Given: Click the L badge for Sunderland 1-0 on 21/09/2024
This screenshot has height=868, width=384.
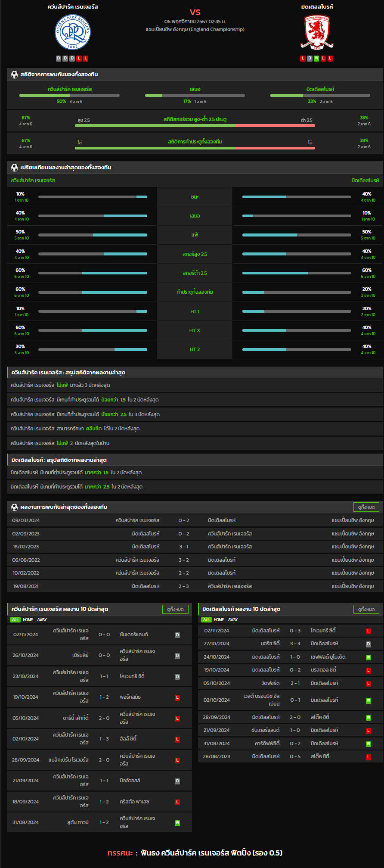Looking at the screenshot, I should point(369,731).
